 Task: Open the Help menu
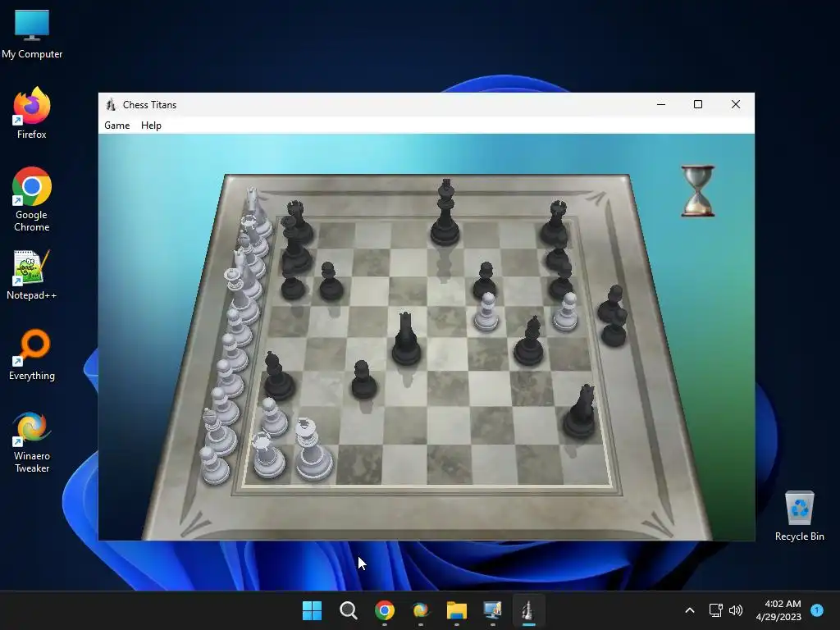tap(151, 126)
